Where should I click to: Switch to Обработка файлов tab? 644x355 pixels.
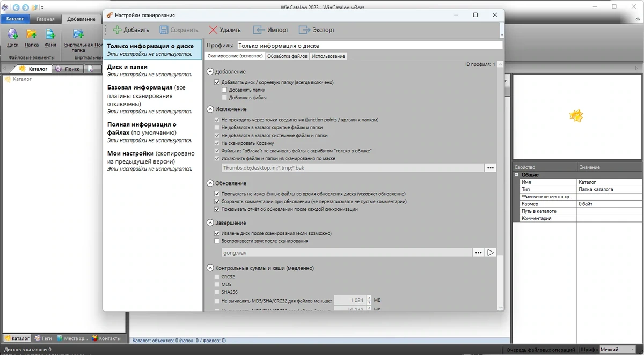(287, 56)
